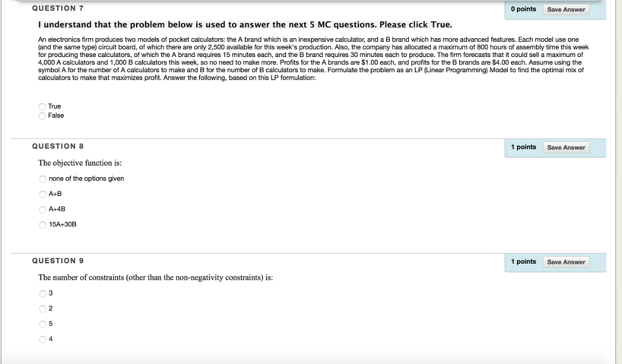Save the answer for Question 8
Image resolution: width=622 pixels, height=364 pixels.
click(566, 147)
